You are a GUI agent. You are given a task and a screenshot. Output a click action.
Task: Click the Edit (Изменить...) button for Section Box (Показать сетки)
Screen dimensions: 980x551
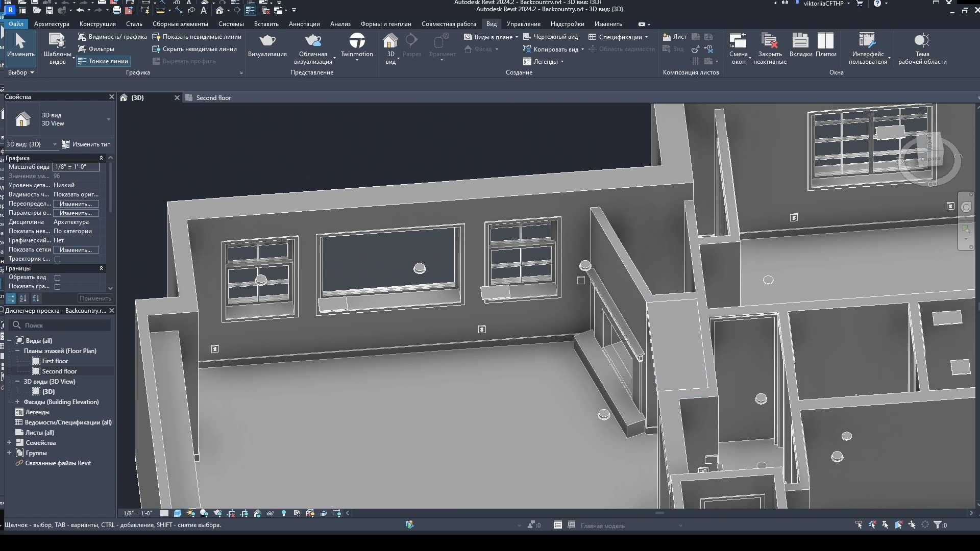[76, 250]
